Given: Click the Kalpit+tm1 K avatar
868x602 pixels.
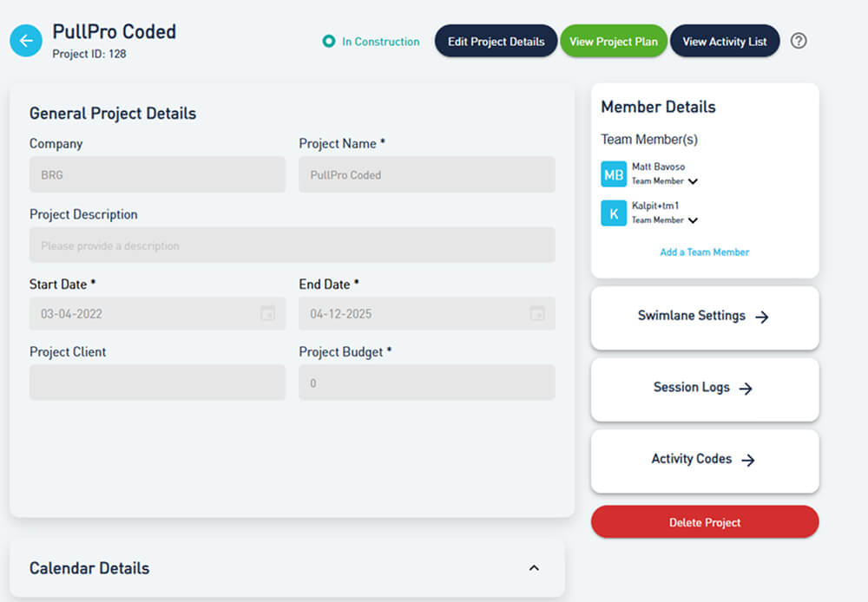Looking at the screenshot, I should point(614,213).
